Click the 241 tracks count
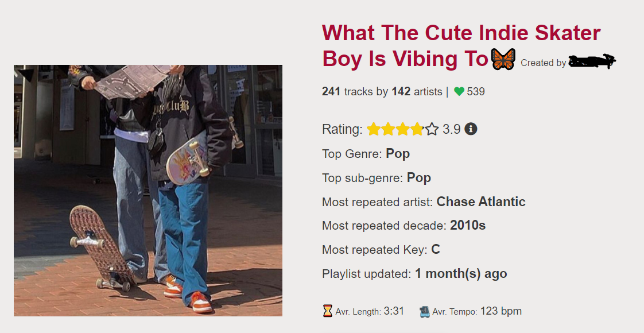 coord(331,91)
